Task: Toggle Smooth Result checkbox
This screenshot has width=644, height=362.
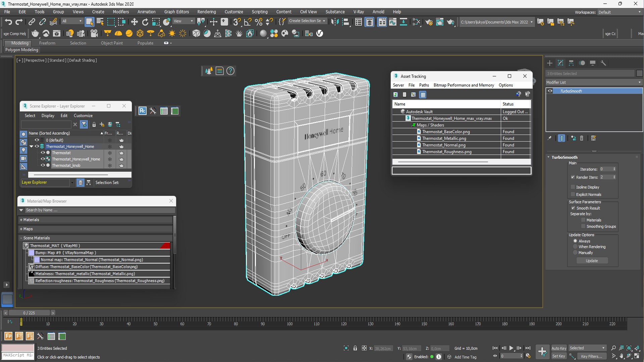Action: coord(573,208)
